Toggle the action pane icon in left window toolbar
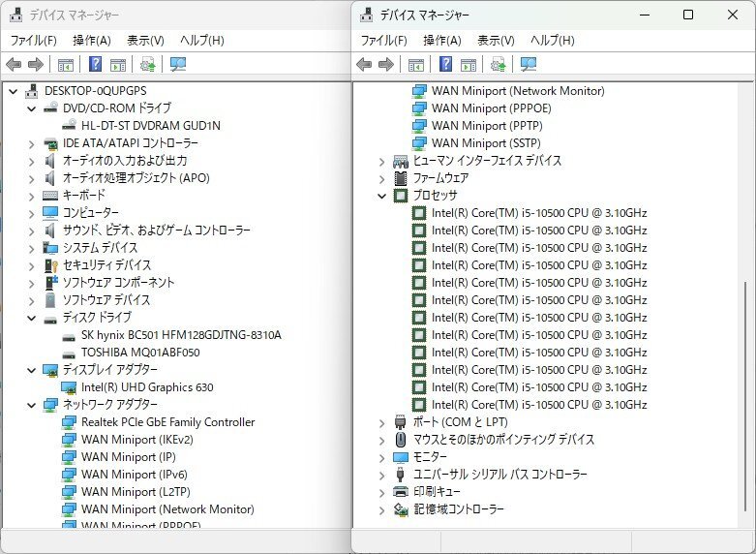The image size is (756, 554). point(118,64)
